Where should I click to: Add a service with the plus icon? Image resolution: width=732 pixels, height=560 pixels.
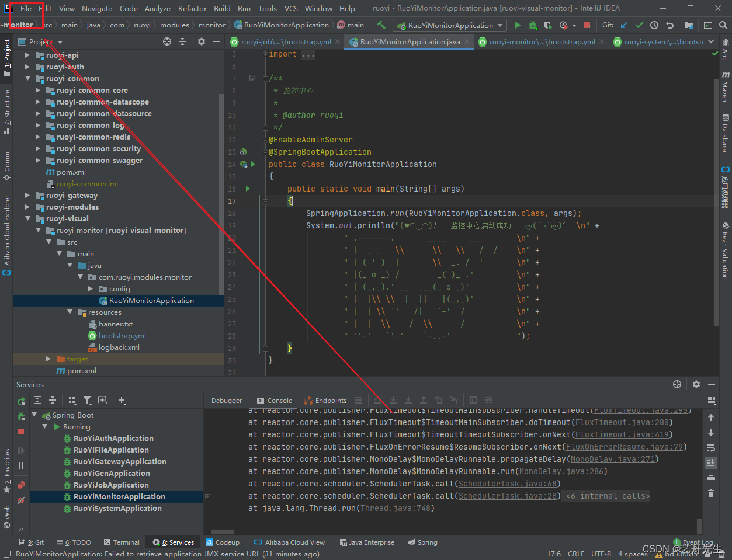(x=122, y=400)
